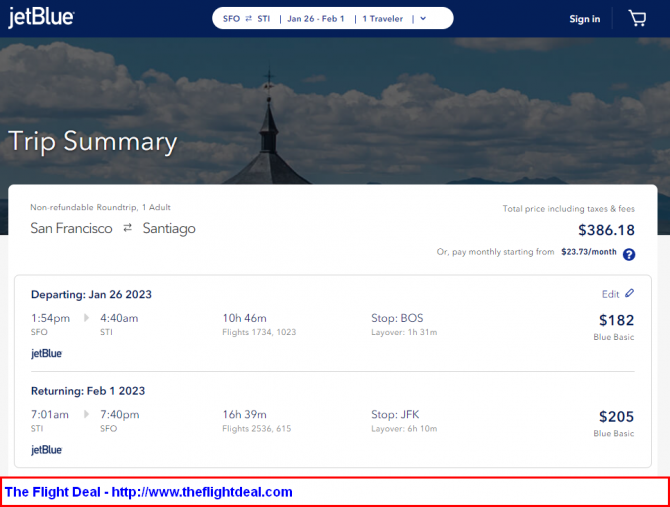Click the 10h 46m duration
The width and height of the screenshot is (670, 507).
point(244,318)
